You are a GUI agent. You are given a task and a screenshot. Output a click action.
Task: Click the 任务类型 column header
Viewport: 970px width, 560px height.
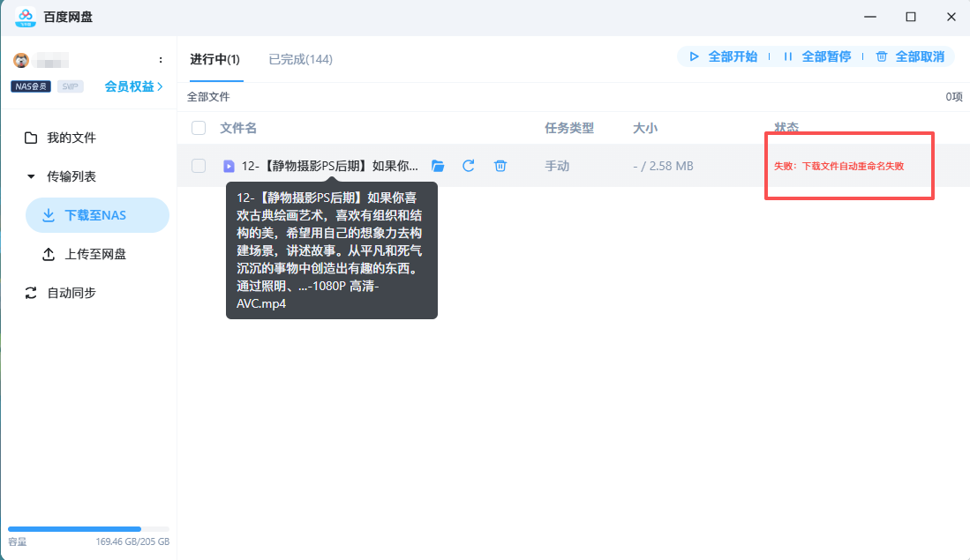tap(569, 128)
